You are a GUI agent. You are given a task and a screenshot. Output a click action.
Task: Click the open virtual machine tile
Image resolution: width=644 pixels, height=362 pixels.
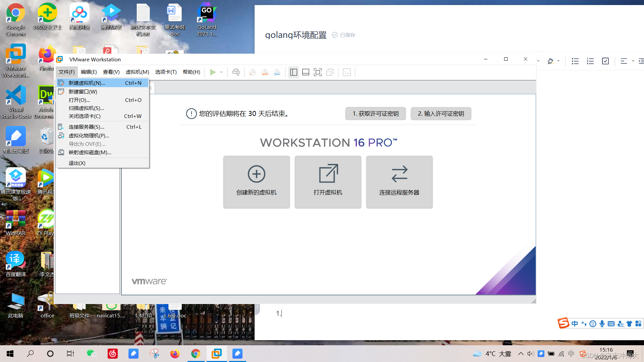click(x=328, y=182)
